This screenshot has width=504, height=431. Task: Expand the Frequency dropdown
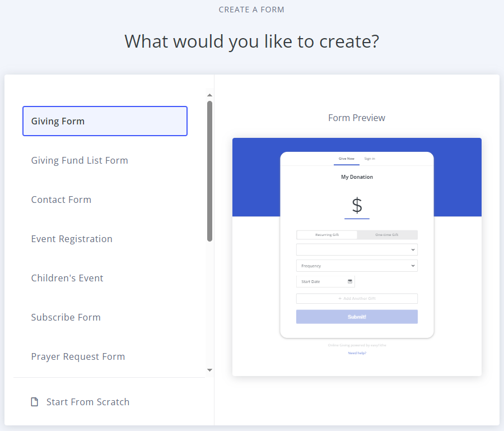pyautogui.click(x=357, y=265)
